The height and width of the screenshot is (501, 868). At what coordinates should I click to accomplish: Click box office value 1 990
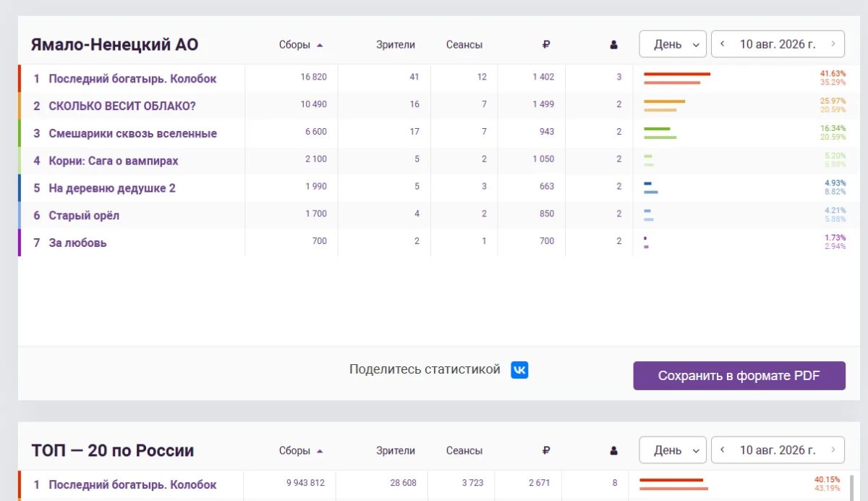(x=316, y=187)
